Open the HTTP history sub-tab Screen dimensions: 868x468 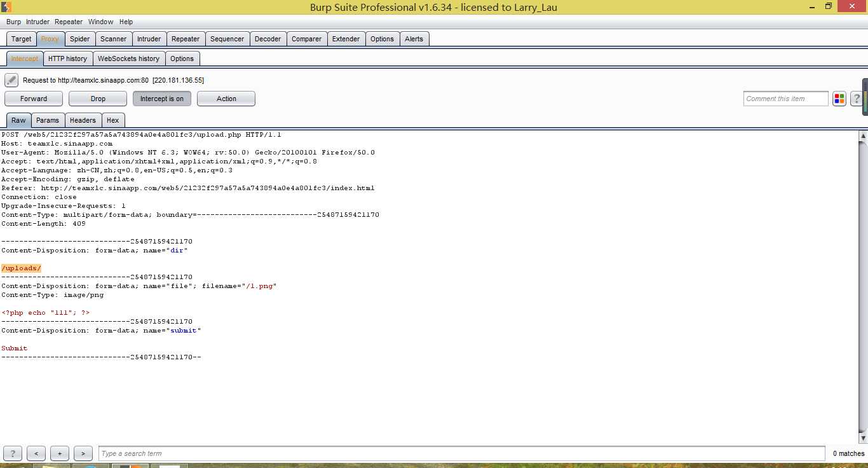(68, 59)
